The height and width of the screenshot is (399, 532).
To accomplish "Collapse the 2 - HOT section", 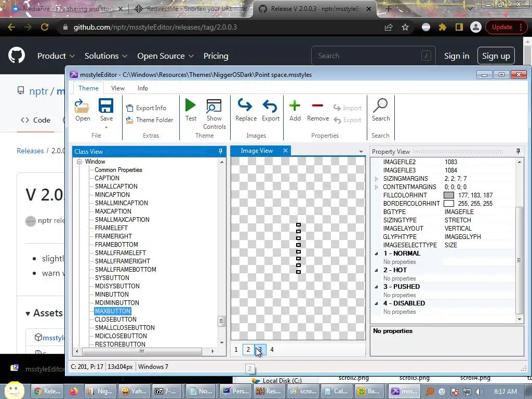I will tap(376, 270).
